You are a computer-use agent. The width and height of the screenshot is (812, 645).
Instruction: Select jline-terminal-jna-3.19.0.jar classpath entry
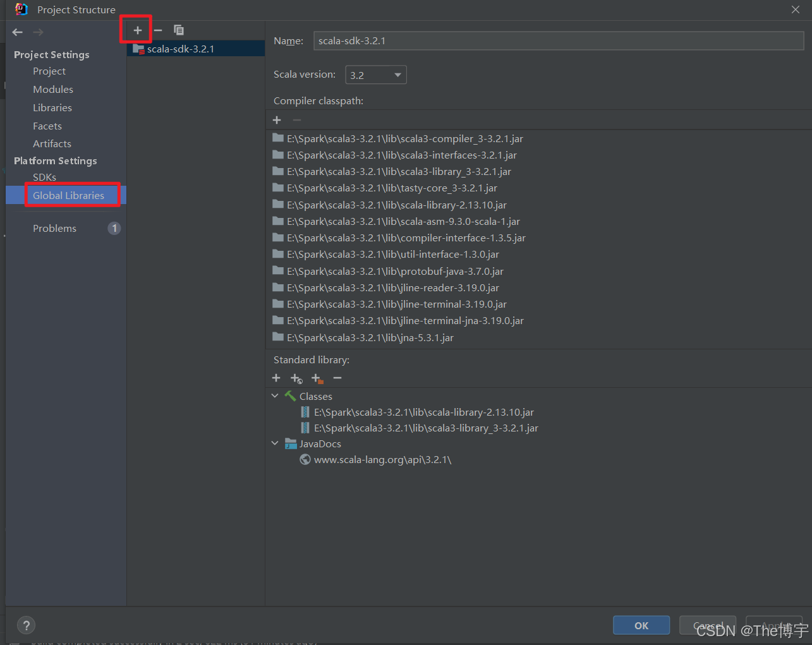coord(405,321)
